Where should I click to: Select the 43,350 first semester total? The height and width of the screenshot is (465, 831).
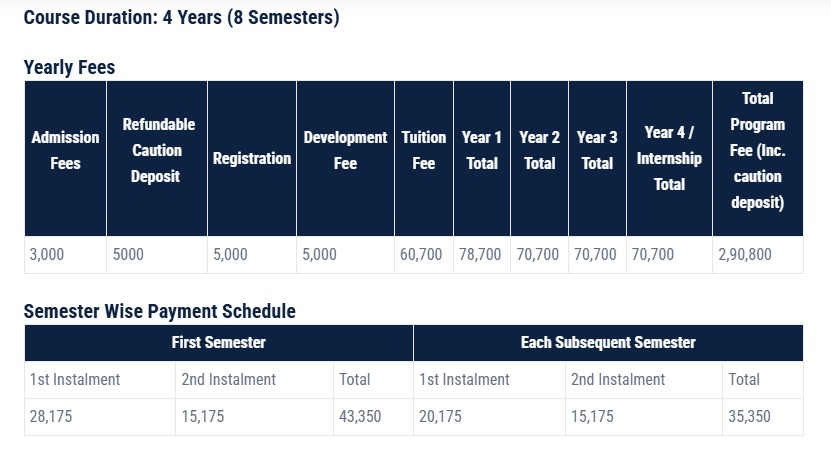click(360, 416)
